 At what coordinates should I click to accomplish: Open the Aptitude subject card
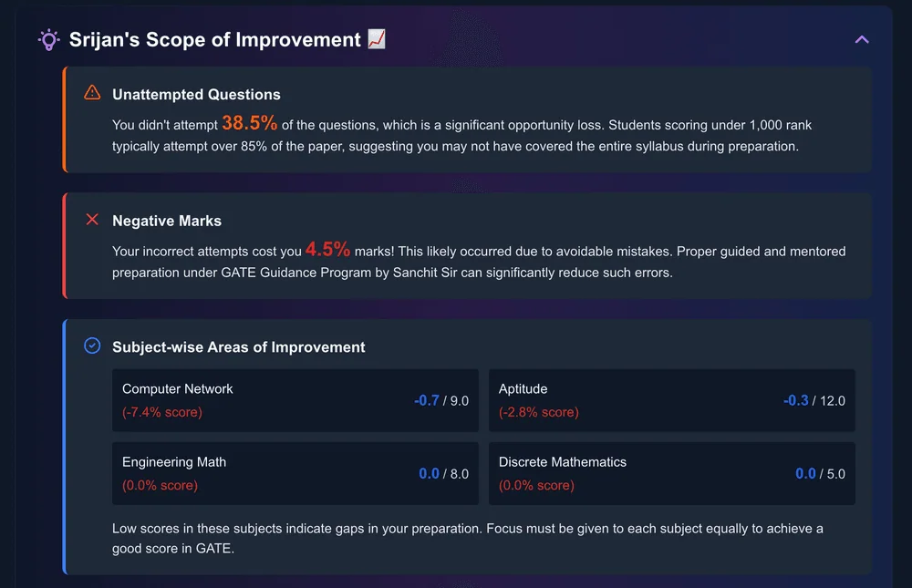tap(672, 400)
